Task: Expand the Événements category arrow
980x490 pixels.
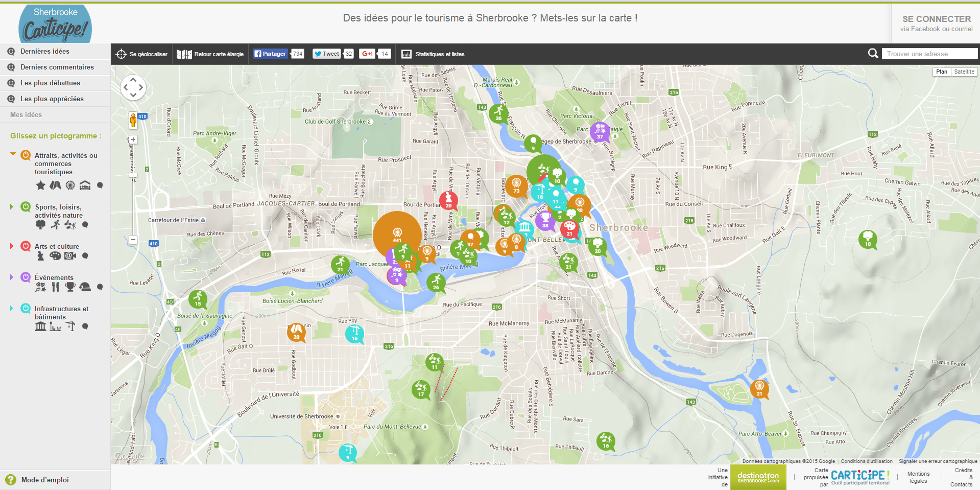Action: pyautogui.click(x=12, y=277)
